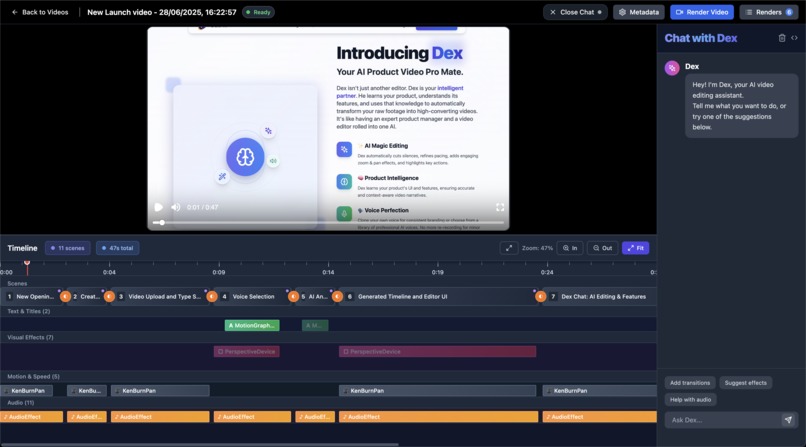Click transition icon between scenes 5 and 6
The height and width of the screenshot is (447, 806).
pyautogui.click(x=337, y=296)
